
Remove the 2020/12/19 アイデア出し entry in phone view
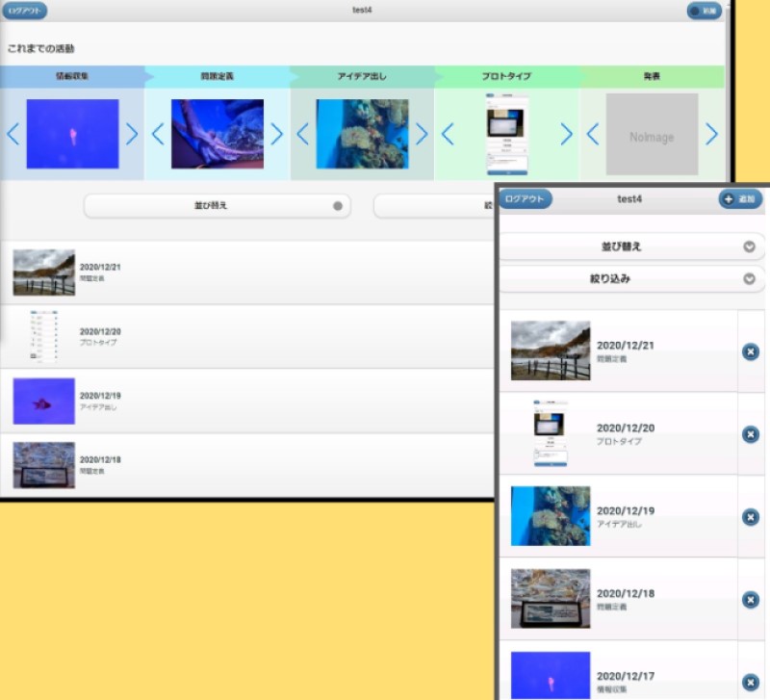pos(751,517)
